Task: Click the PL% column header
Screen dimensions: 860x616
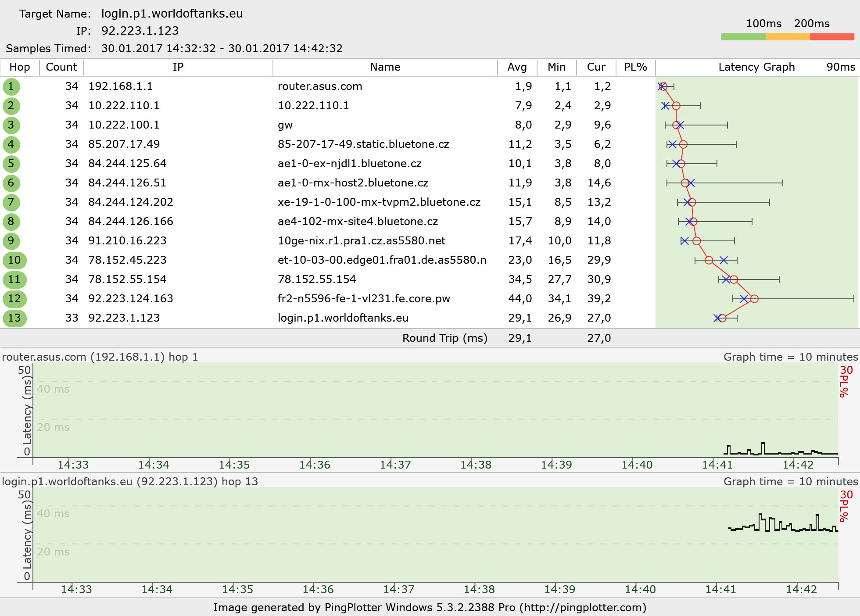Action: pyautogui.click(x=635, y=67)
